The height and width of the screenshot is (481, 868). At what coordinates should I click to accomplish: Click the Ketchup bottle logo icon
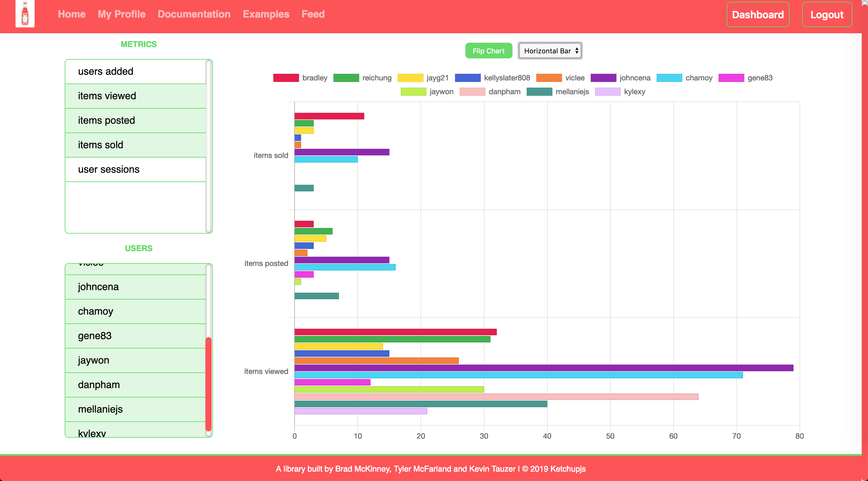(25, 14)
